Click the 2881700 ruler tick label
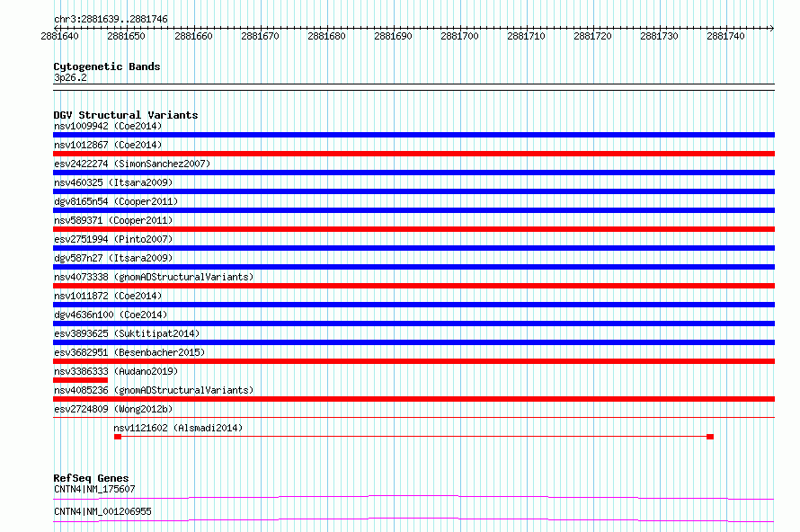This screenshot has height=532, width=800. point(459,36)
